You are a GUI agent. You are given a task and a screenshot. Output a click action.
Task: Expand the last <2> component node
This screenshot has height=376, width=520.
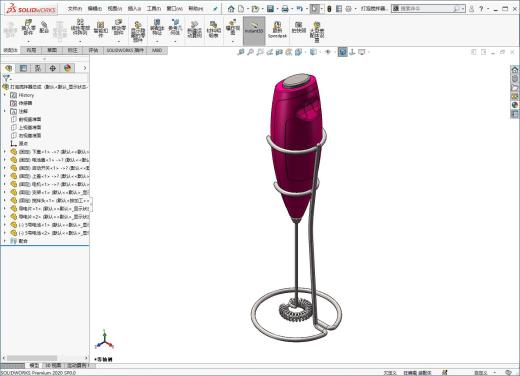click(5, 233)
